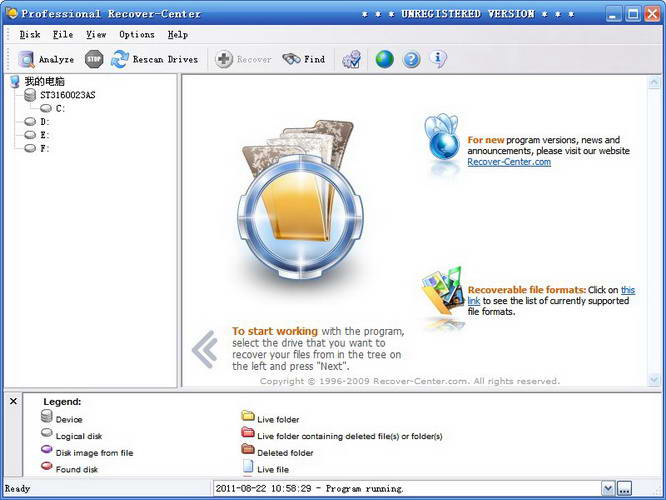Click the Disk image from file icon
This screenshot has height=500, width=666.
[47, 449]
